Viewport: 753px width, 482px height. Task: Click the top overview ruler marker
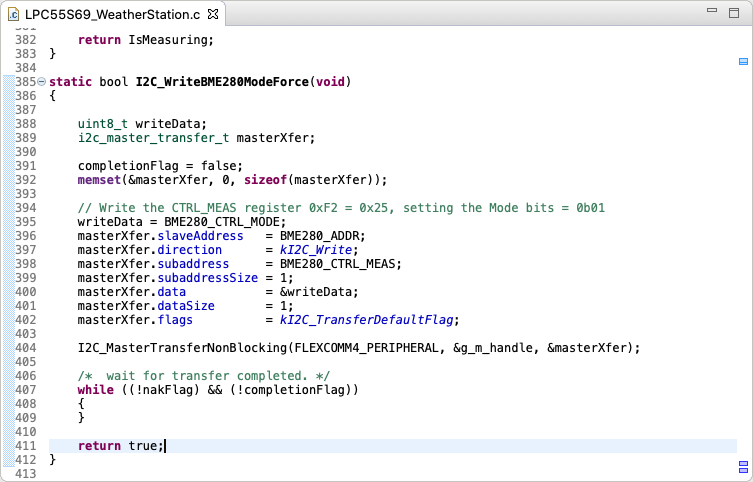coord(743,61)
